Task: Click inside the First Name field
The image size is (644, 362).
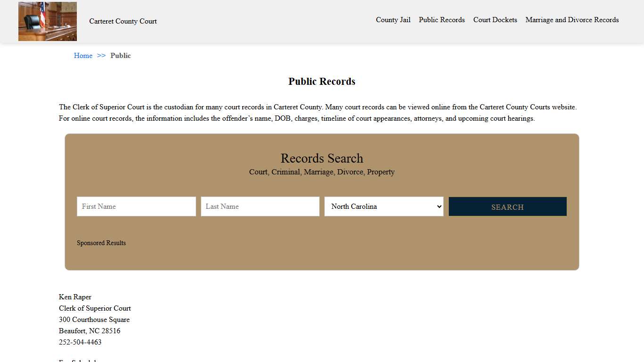Action: pos(136,206)
